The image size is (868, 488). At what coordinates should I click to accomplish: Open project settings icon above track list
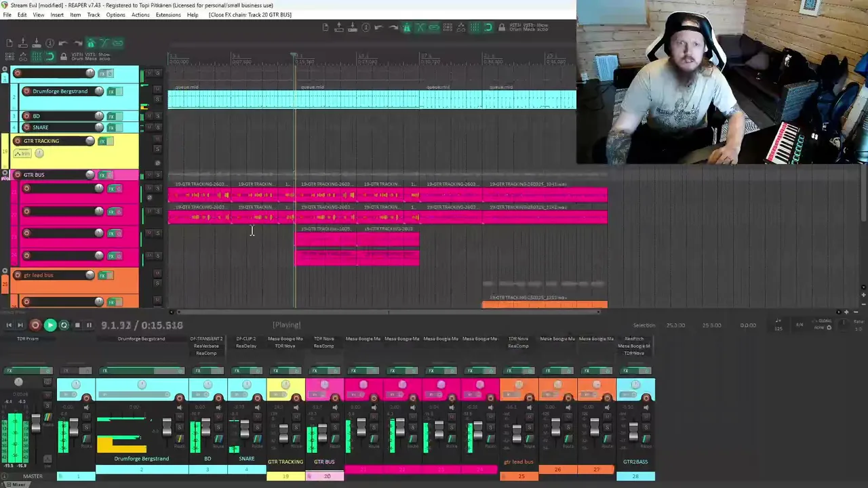coord(50,43)
